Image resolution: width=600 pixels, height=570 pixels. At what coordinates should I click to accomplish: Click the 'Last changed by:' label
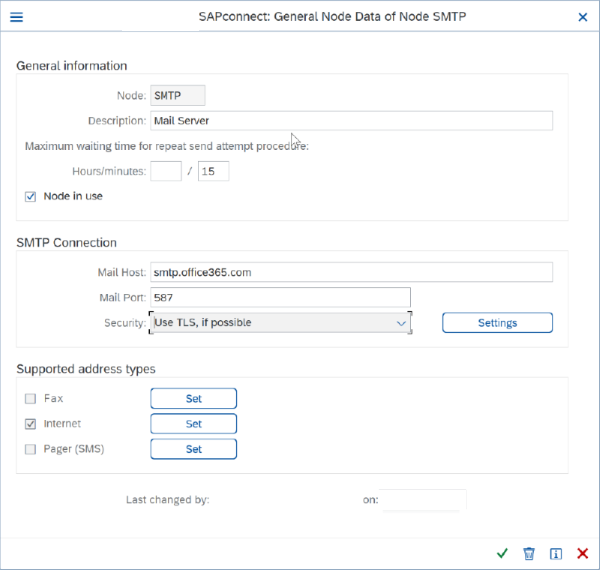(x=168, y=500)
